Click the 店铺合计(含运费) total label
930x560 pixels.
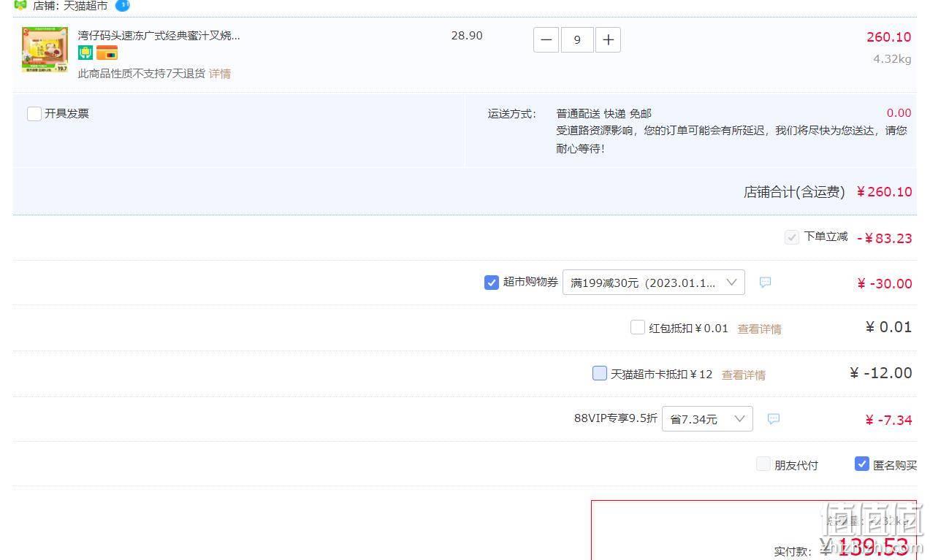794,192
